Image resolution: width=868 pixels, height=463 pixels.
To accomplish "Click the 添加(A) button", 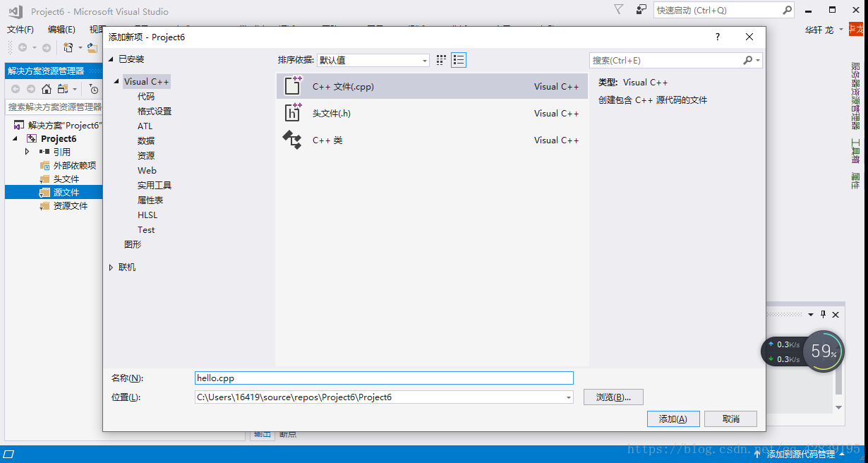I will (x=673, y=419).
